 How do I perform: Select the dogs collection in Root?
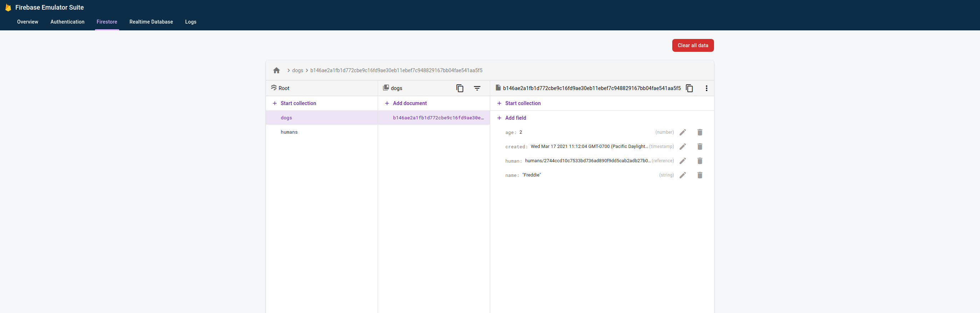point(322,118)
